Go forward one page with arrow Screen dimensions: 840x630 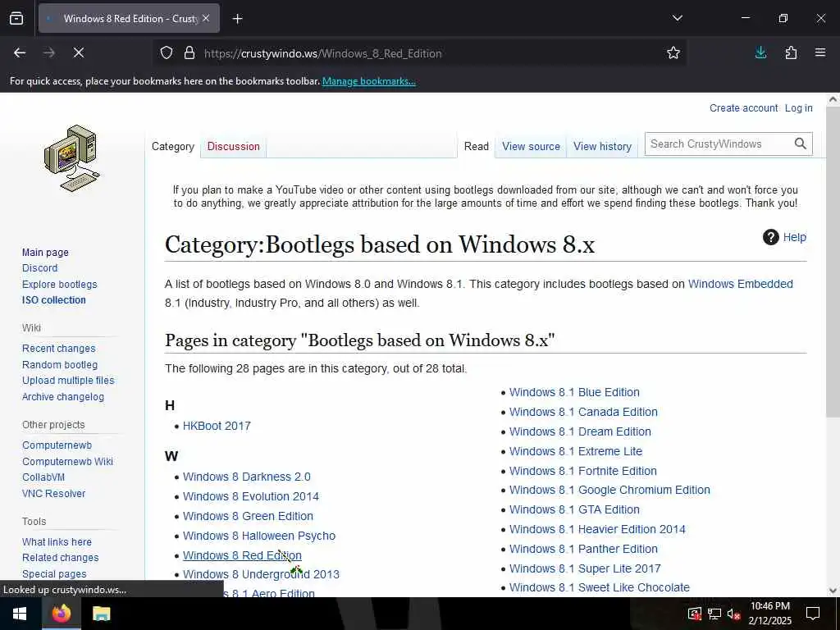click(x=49, y=52)
